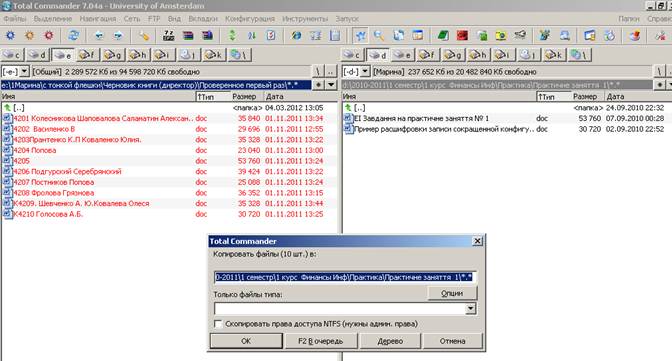672x361 pixels.
Task: Open left panel favorites asterisk button
Action: click(x=318, y=85)
